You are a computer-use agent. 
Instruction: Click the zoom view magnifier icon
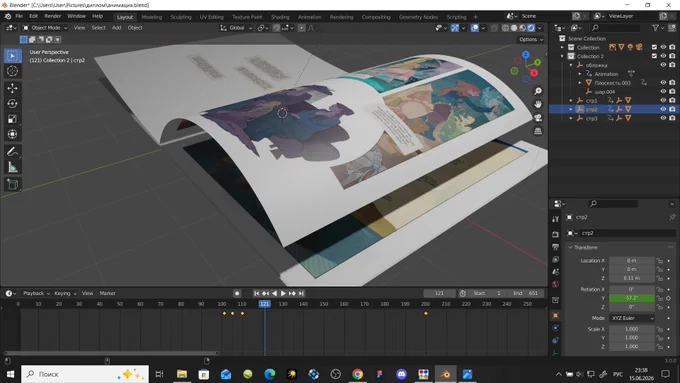pyautogui.click(x=538, y=91)
